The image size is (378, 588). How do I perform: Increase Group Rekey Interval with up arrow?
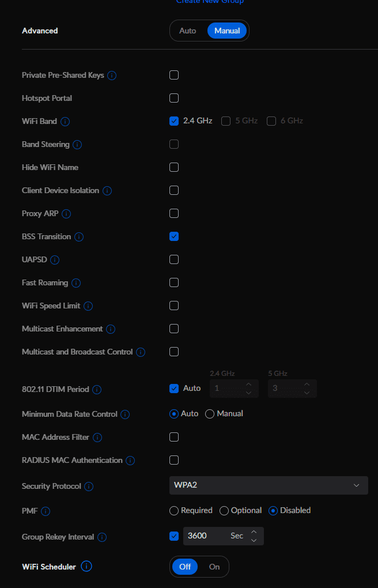pyautogui.click(x=254, y=532)
